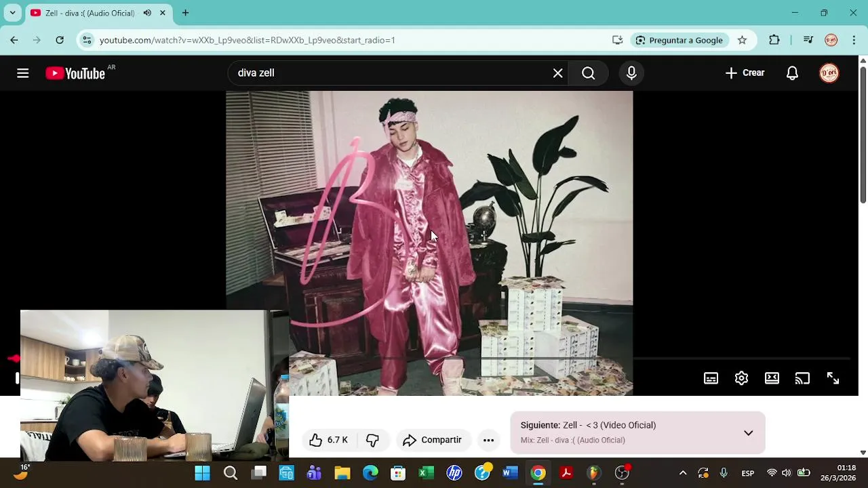
Task: Install app icon in address bar
Action: click(x=617, y=40)
